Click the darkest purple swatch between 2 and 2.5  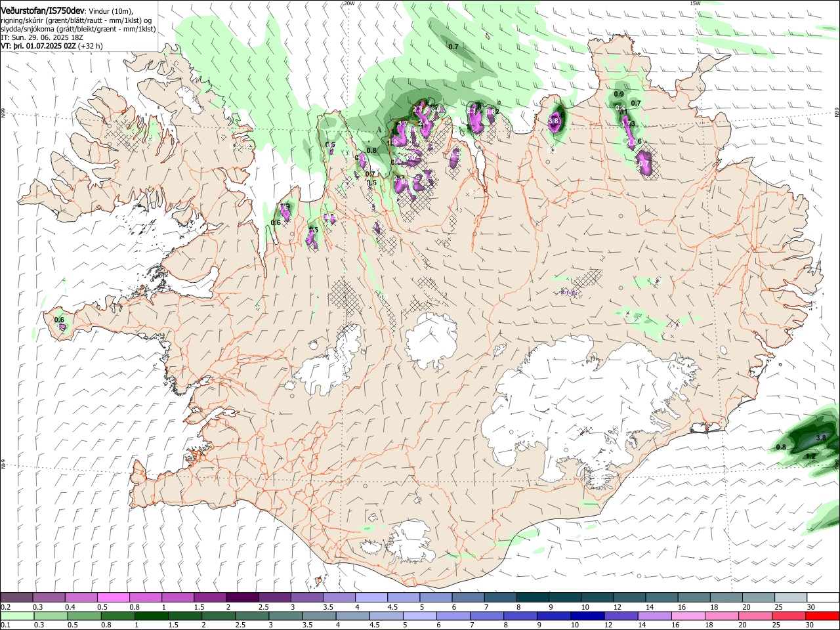(241, 598)
